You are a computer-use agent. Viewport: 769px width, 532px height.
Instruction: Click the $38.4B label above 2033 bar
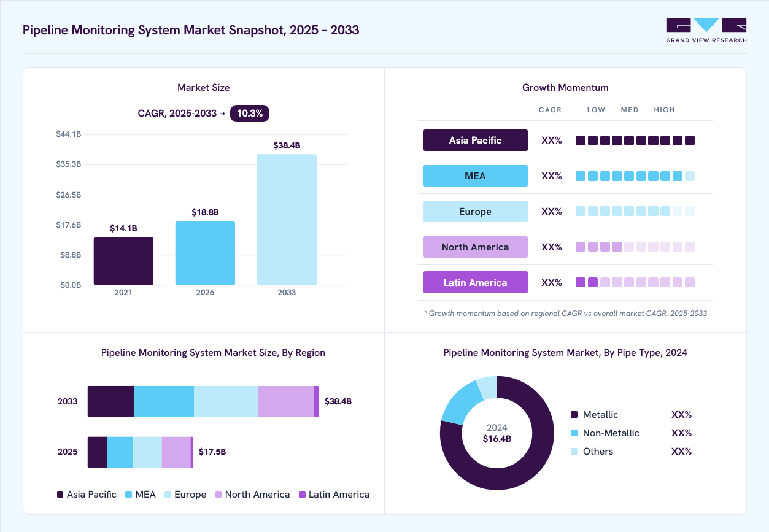pos(287,145)
